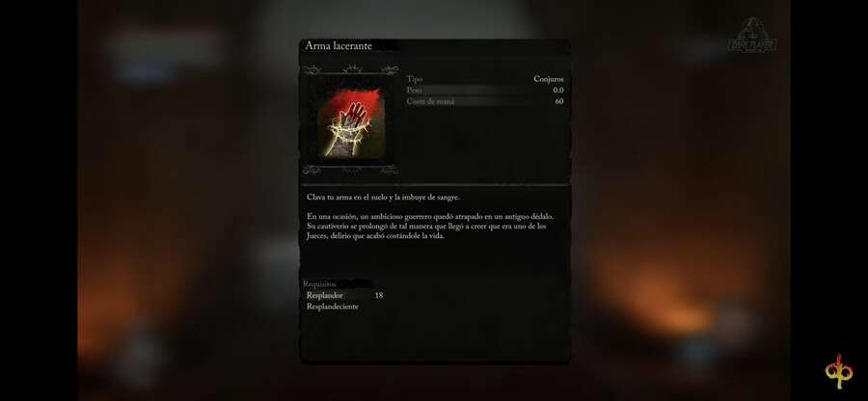Click the lore paragraph about the Jueces
Screen dimensions: 868x401
430,227
